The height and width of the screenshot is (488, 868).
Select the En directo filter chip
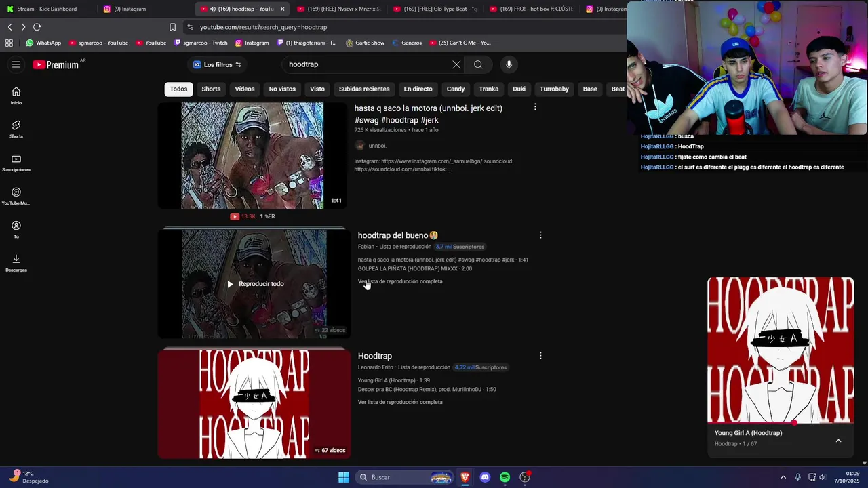[418, 89]
